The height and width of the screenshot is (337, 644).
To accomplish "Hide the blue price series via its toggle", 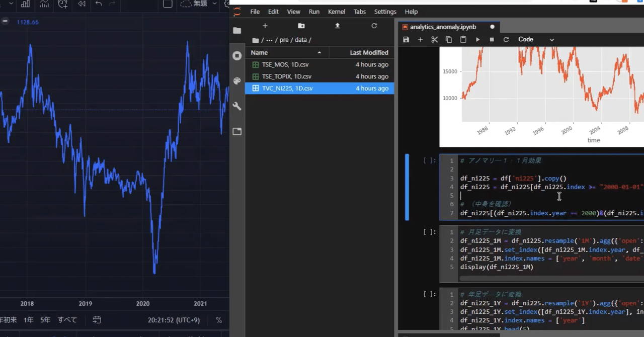I will point(5,22).
